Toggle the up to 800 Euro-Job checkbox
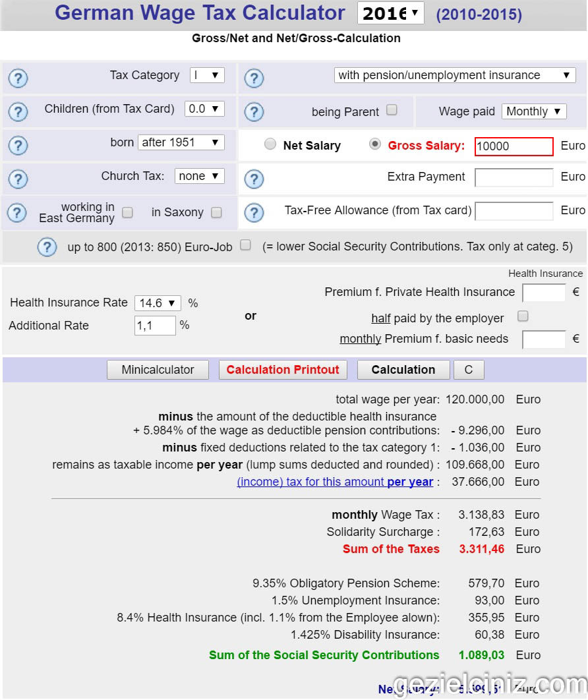The height and width of the screenshot is (700, 588). (246, 245)
